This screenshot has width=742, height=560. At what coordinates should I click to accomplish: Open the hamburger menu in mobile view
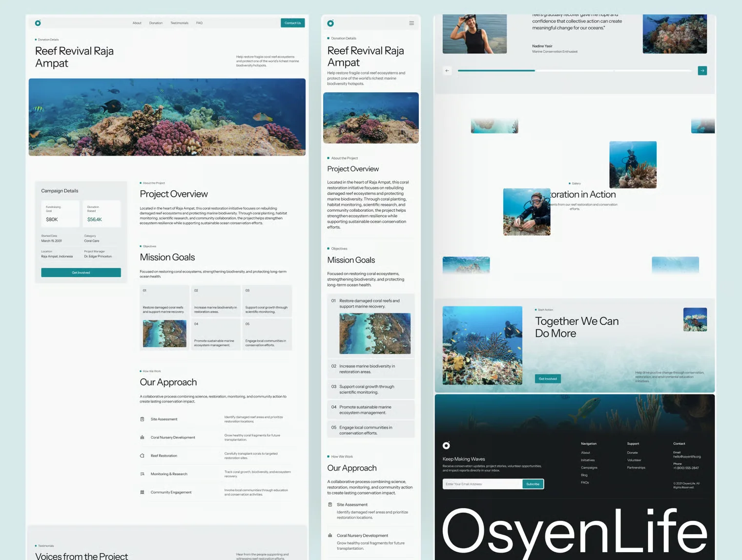coord(412,23)
